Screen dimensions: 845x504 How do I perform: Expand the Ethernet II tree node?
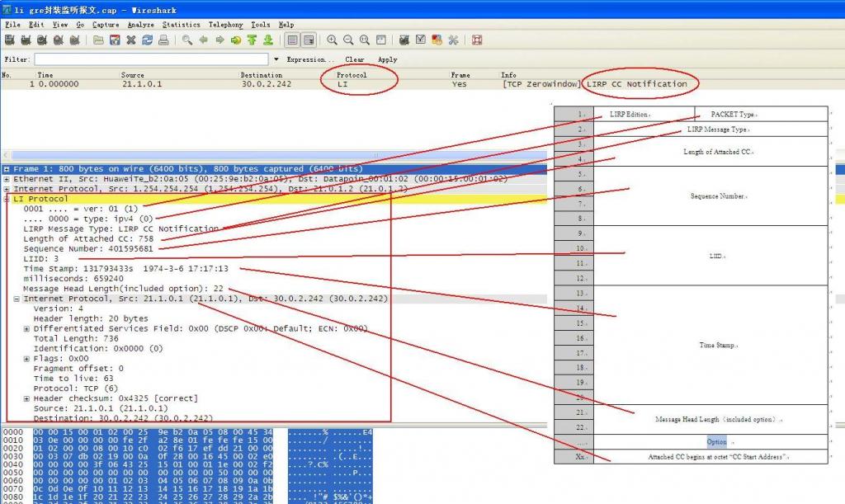pos(7,179)
